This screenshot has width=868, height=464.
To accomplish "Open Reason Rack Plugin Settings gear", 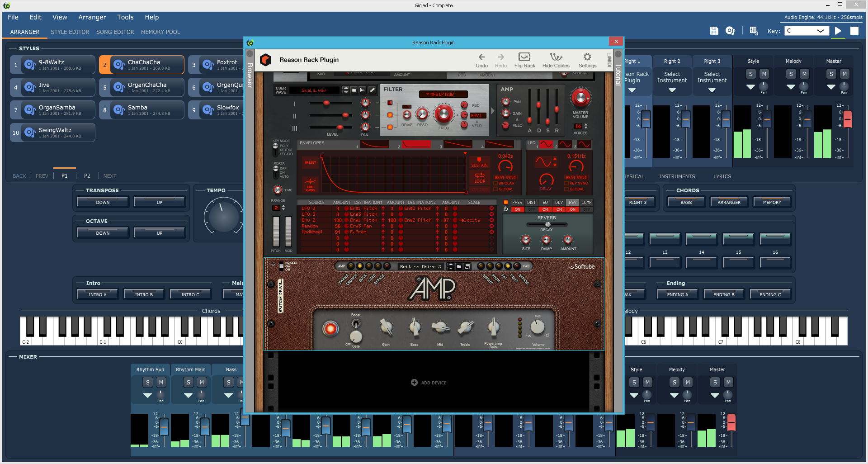I will (x=587, y=57).
